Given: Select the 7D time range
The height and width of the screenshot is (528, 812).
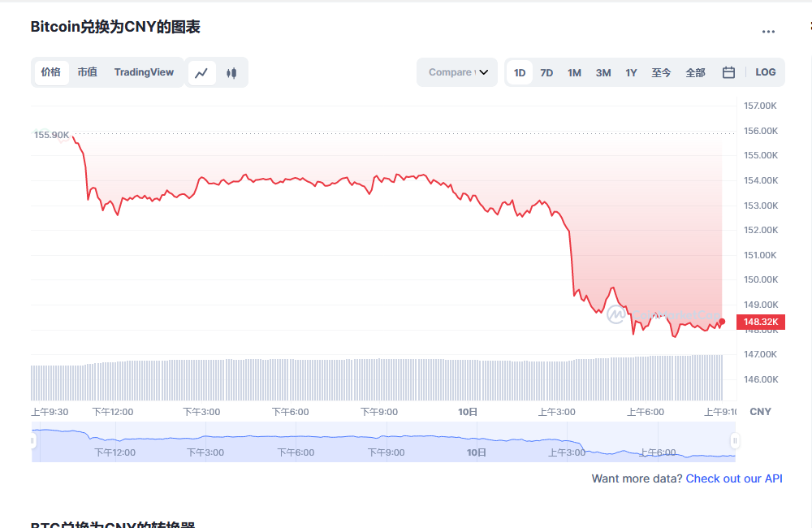Looking at the screenshot, I should point(546,72).
